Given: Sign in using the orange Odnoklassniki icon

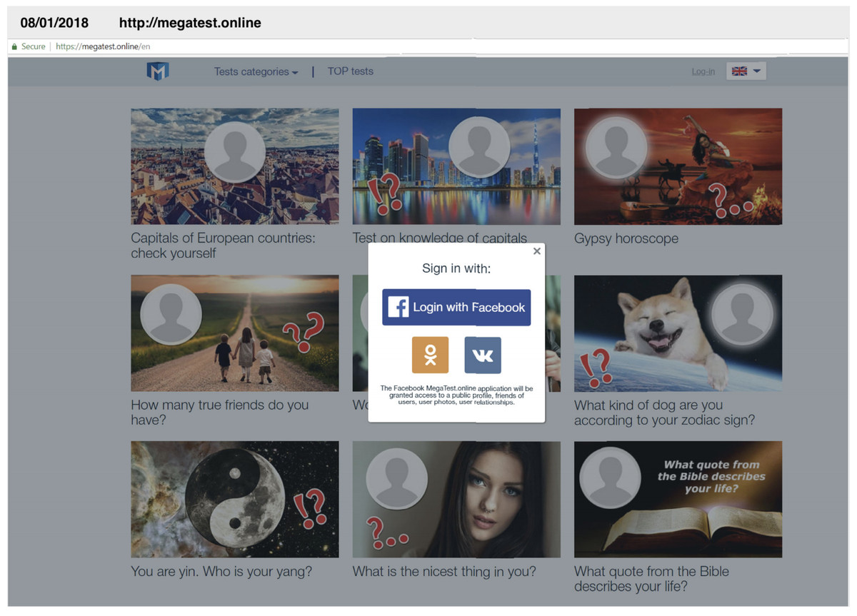Looking at the screenshot, I should click(430, 355).
